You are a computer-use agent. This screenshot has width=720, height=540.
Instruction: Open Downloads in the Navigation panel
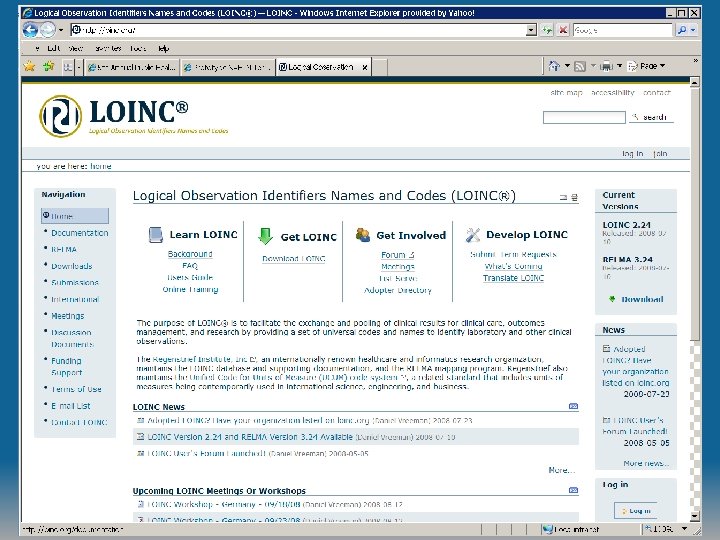[72, 266]
